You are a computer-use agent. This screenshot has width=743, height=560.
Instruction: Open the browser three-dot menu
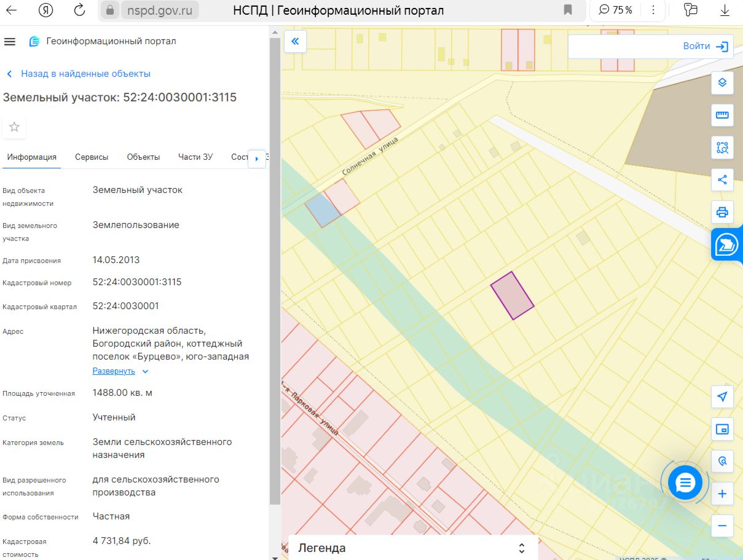(653, 10)
